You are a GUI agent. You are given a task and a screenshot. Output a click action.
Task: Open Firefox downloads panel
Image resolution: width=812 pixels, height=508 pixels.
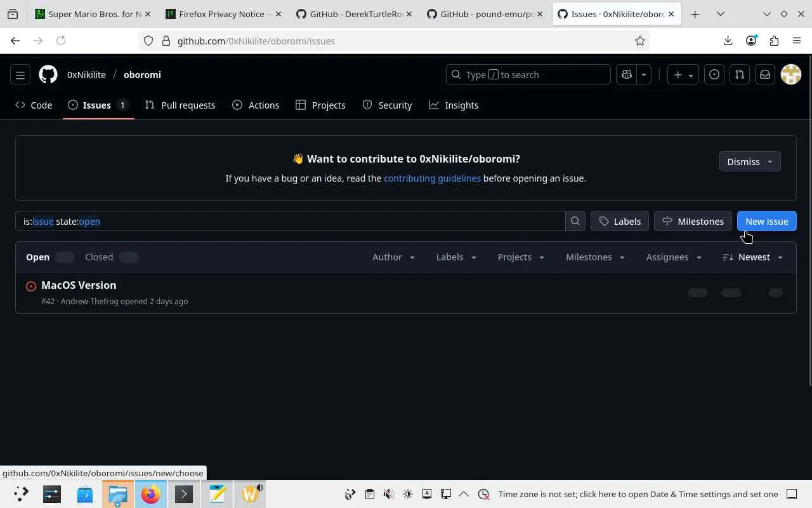point(728,41)
